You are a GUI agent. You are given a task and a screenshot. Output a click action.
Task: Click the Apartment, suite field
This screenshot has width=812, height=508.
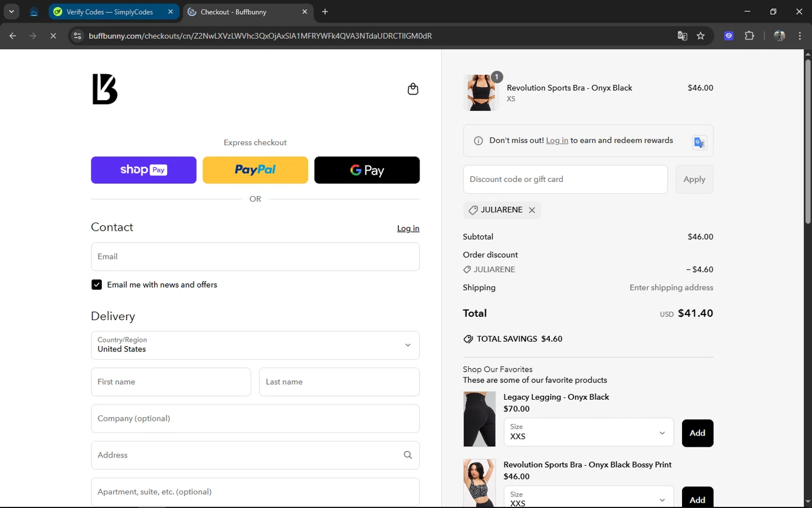pos(255,492)
